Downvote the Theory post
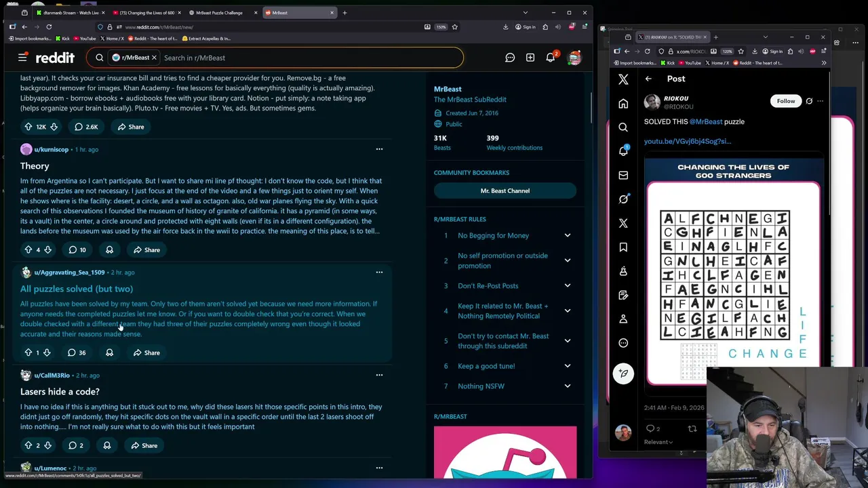Screen dimensions: 868x488 pyautogui.click(x=47, y=249)
